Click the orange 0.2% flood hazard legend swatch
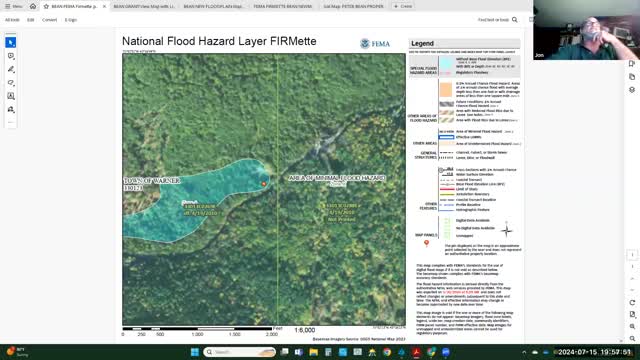 point(446,89)
